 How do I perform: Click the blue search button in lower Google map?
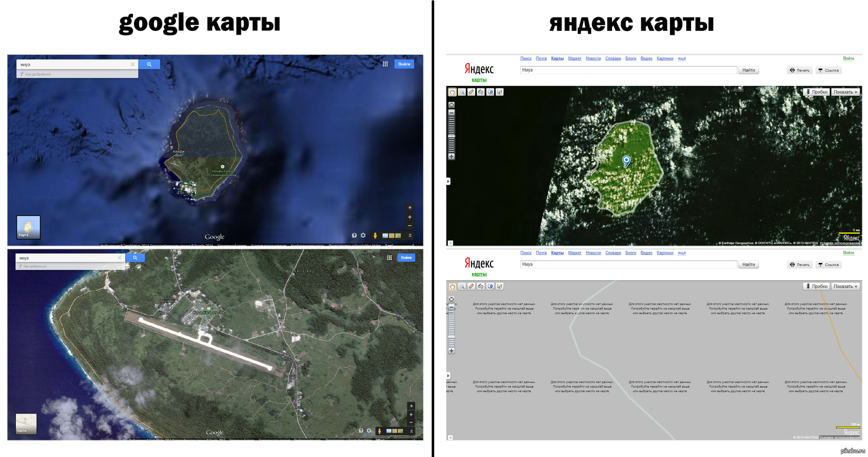(135, 258)
